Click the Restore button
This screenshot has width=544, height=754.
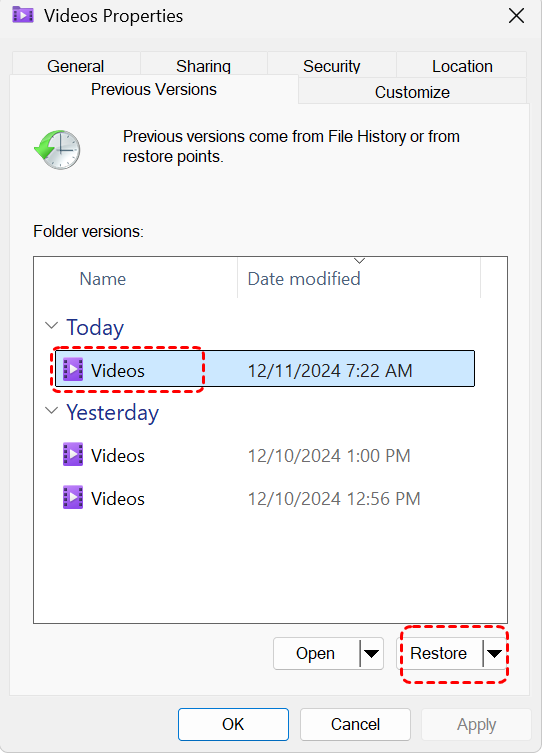(439, 653)
